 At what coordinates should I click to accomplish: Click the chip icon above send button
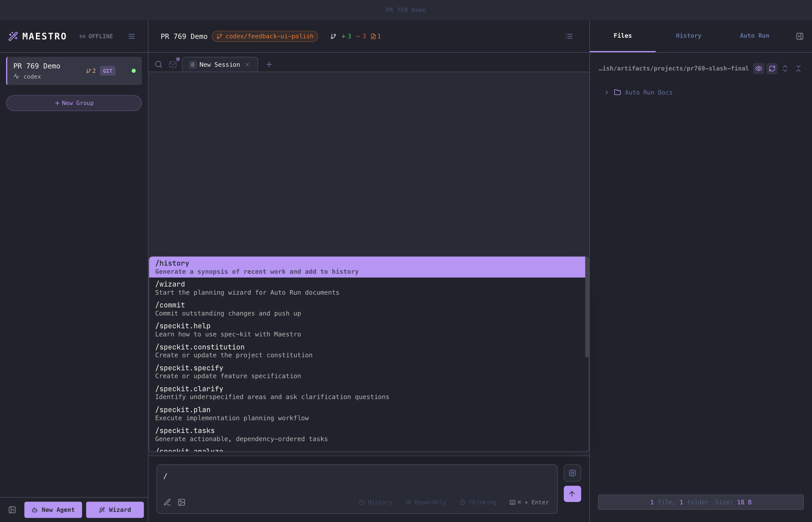point(572,473)
